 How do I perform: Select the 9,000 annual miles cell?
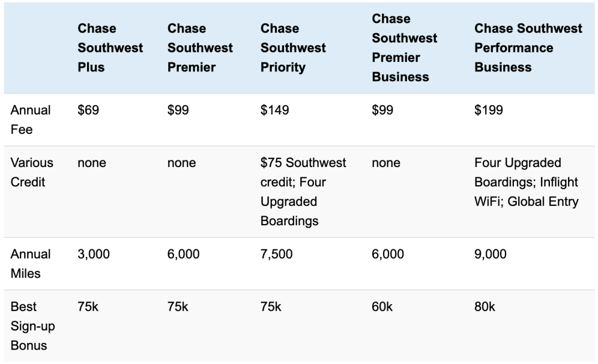[491, 254]
